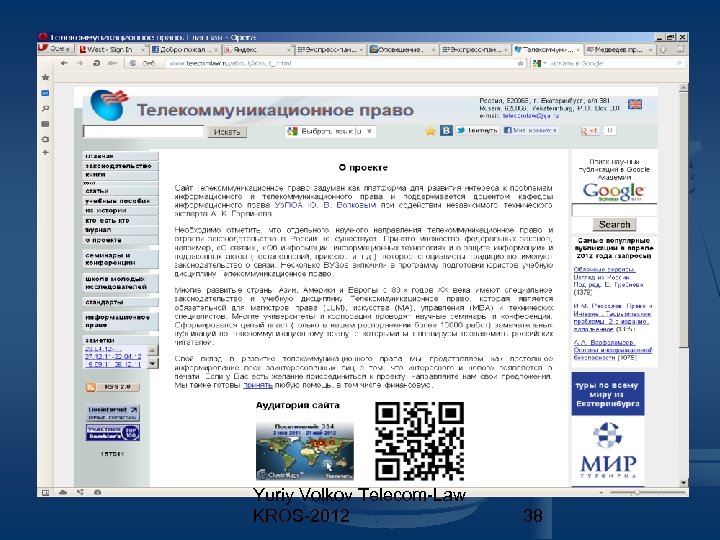Open the site e-mail address link
The image size is (720, 540).
click(530, 116)
